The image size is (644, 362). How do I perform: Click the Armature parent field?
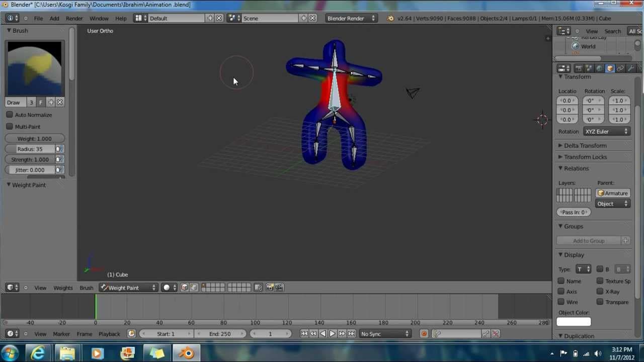point(612,193)
